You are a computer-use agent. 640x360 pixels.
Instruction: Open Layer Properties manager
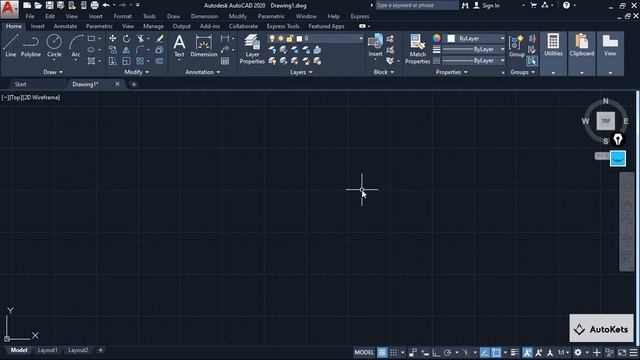(252, 49)
